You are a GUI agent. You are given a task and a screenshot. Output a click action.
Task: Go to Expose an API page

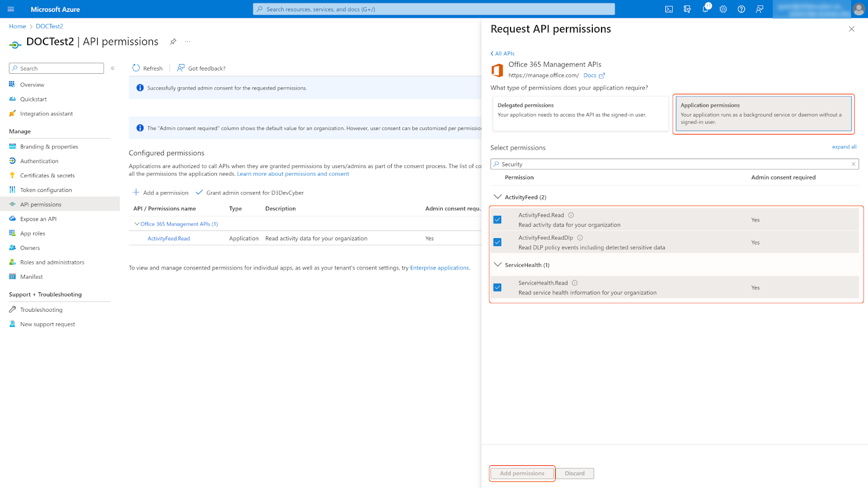pyautogui.click(x=38, y=219)
